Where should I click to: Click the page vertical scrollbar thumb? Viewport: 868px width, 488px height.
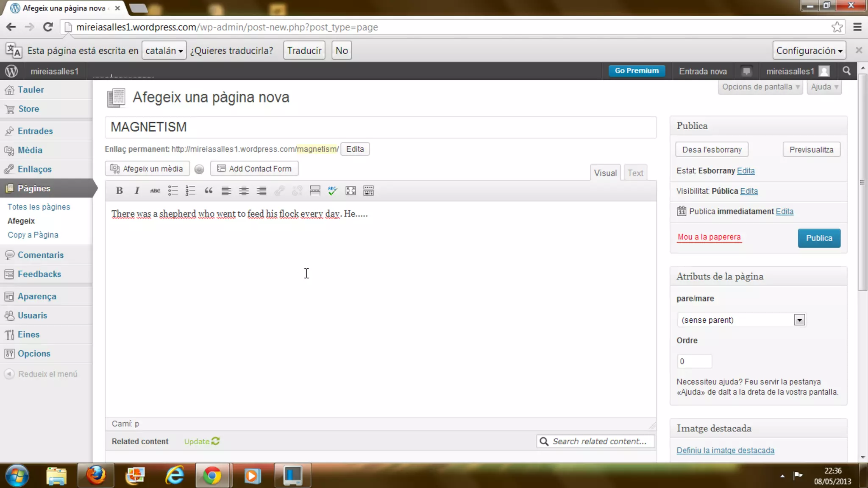862,182
